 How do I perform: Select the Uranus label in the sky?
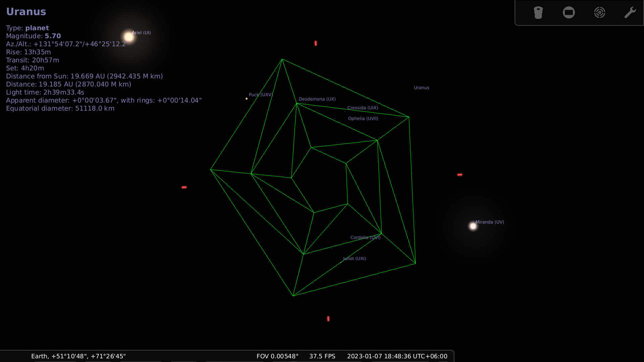pyautogui.click(x=421, y=87)
